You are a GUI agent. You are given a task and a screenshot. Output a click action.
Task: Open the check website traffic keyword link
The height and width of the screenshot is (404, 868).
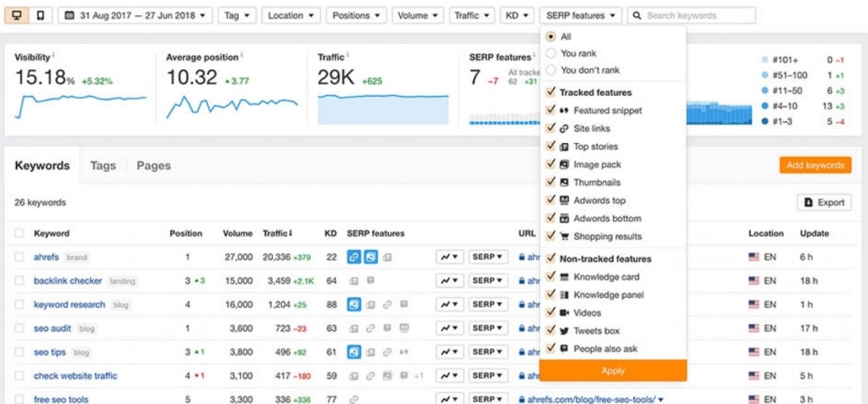pos(75,376)
